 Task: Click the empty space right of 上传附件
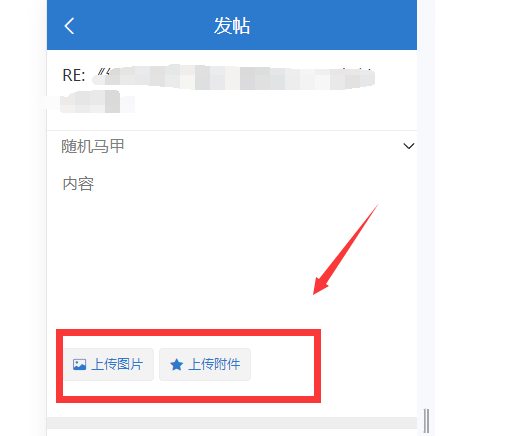tap(283, 365)
